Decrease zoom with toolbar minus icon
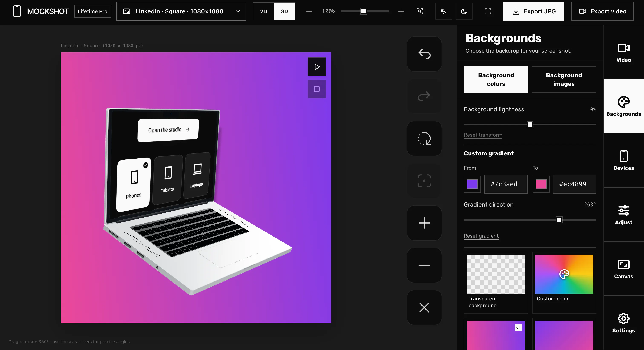Screen dimensions: 644x350 point(309,11)
